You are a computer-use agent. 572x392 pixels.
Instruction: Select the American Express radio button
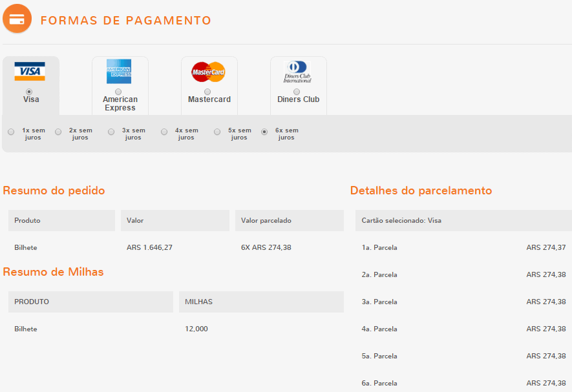[x=118, y=92]
